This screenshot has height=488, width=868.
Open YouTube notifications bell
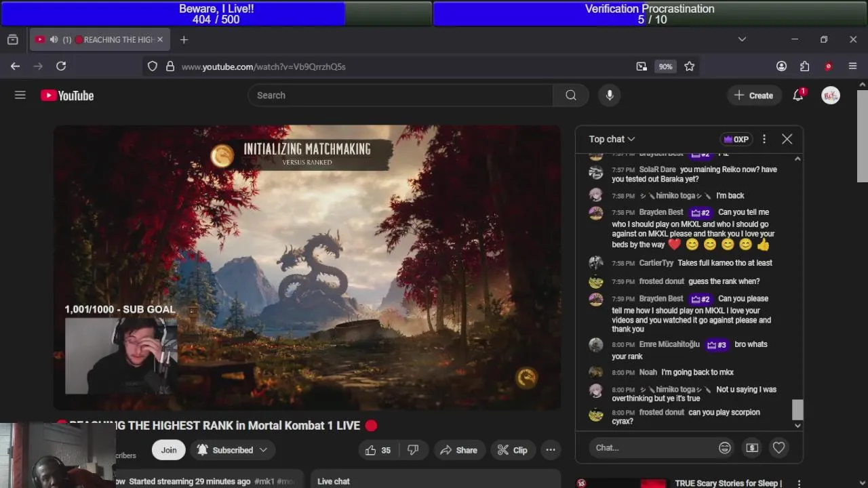pos(798,96)
